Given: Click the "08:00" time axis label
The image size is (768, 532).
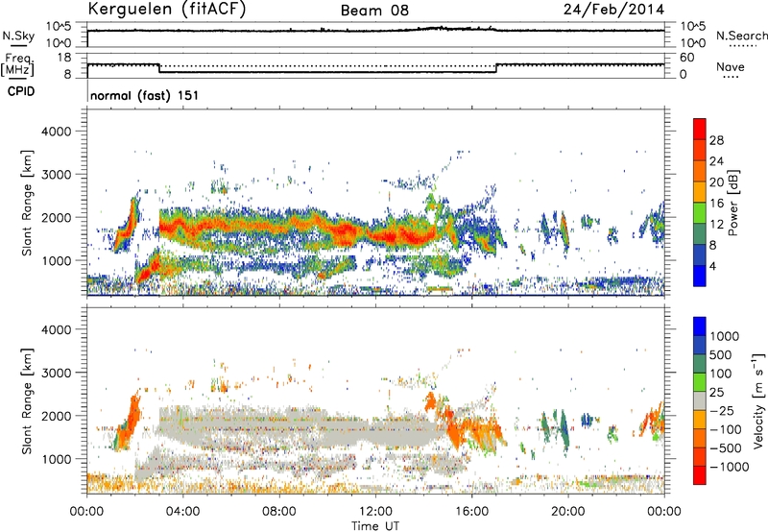Looking at the screenshot, I should [279, 512].
